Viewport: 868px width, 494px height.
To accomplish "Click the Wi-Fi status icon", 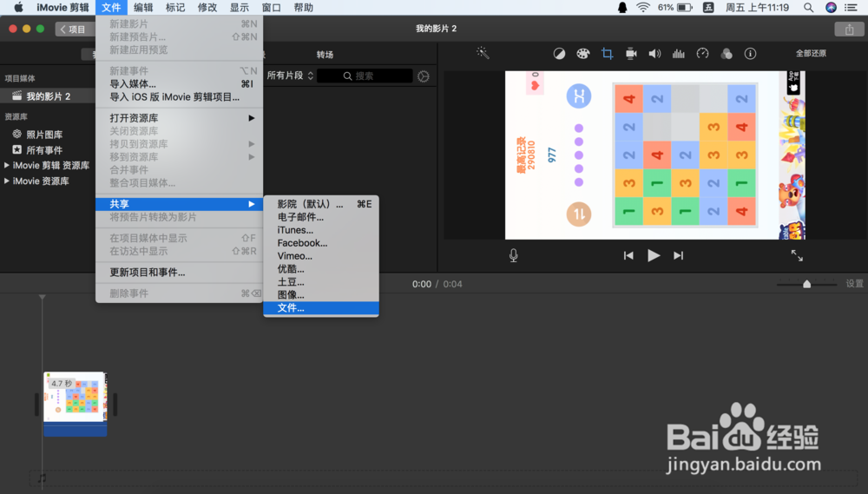I will tap(642, 7).
